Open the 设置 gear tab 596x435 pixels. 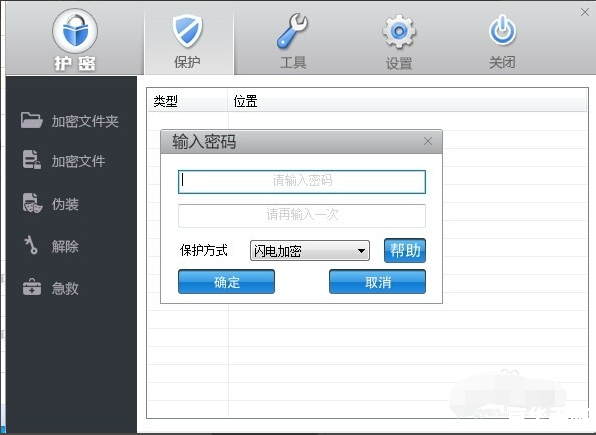coord(399,41)
